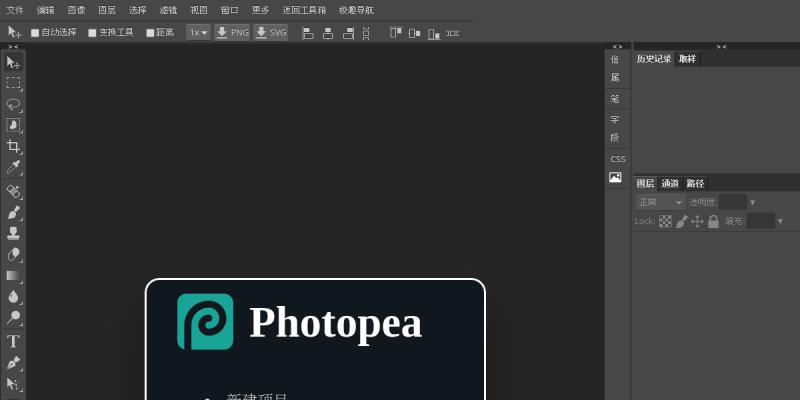Screen dimensions: 800x400
Task: Select the Gradient tool
Action: pos(13,276)
